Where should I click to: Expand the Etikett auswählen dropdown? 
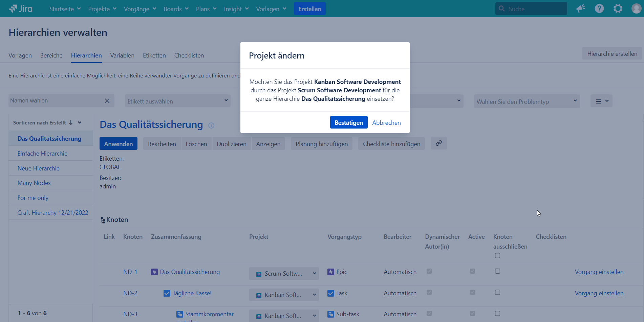pyautogui.click(x=177, y=101)
